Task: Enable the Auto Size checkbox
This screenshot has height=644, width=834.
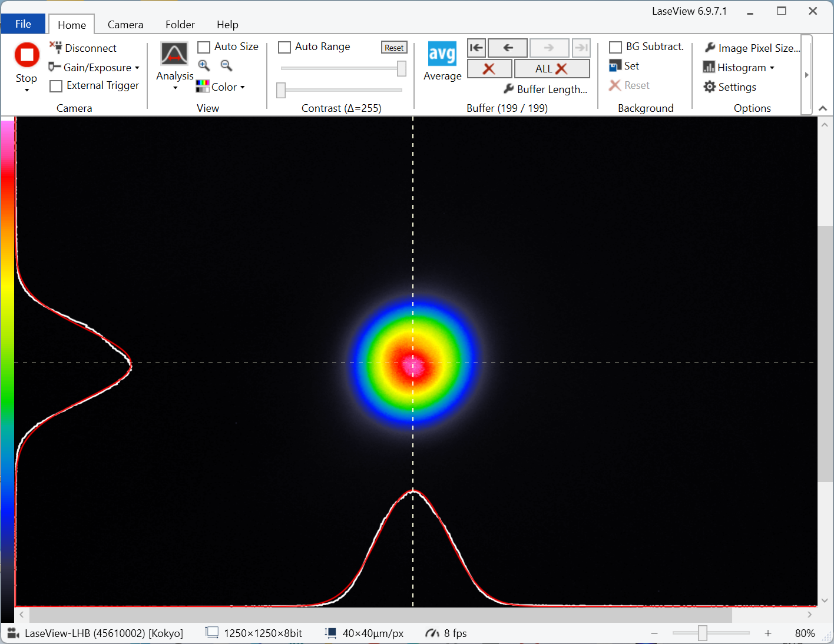Action: (x=204, y=47)
